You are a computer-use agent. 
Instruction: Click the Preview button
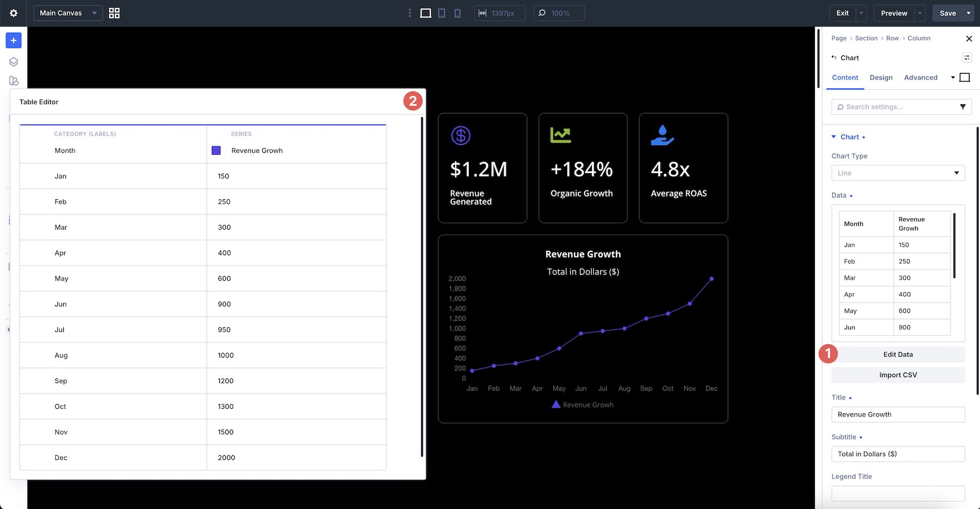894,13
